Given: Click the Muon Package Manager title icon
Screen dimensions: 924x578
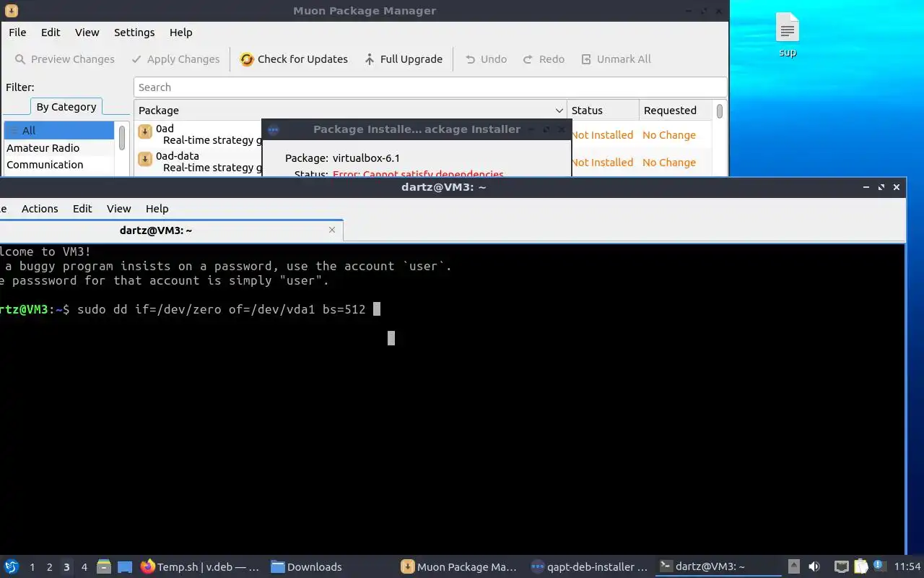Looking at the screenshot, I should pyautogui.click(x=11, y=11).
